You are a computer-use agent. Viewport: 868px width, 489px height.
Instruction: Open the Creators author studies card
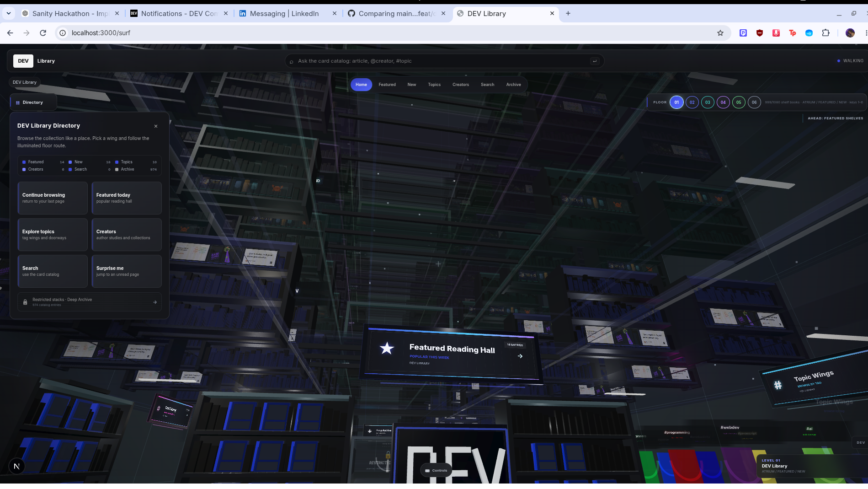[x=127, y=235]
